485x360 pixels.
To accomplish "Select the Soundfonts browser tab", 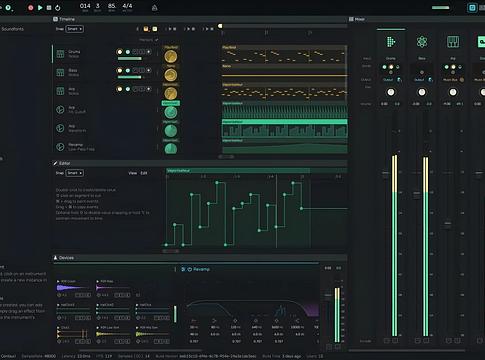I will tap(13, 29).
